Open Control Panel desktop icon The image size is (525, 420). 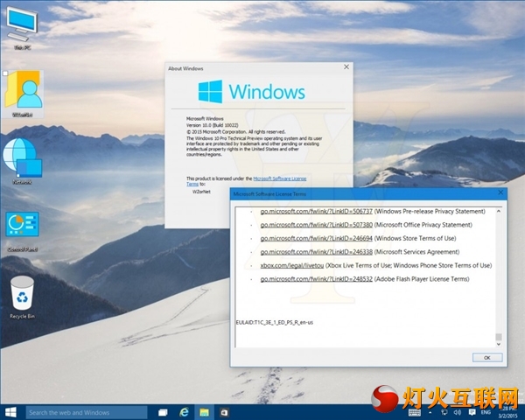tap(22, 227)
